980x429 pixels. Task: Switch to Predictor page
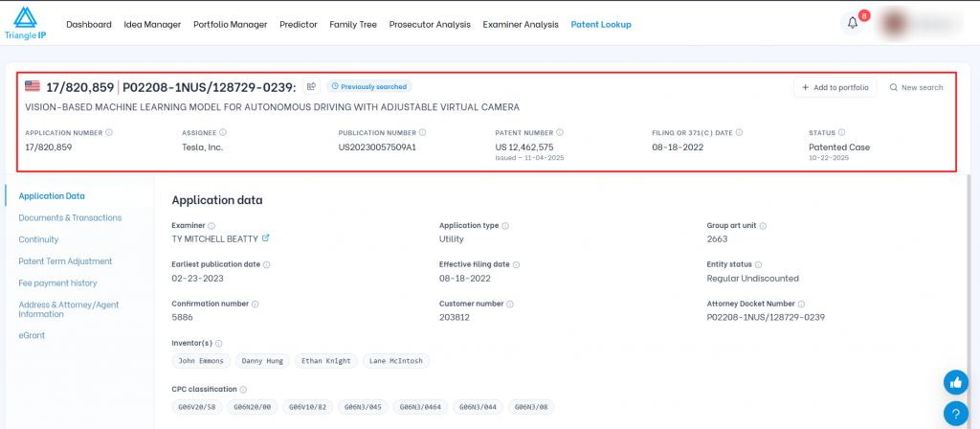[299, 24]
